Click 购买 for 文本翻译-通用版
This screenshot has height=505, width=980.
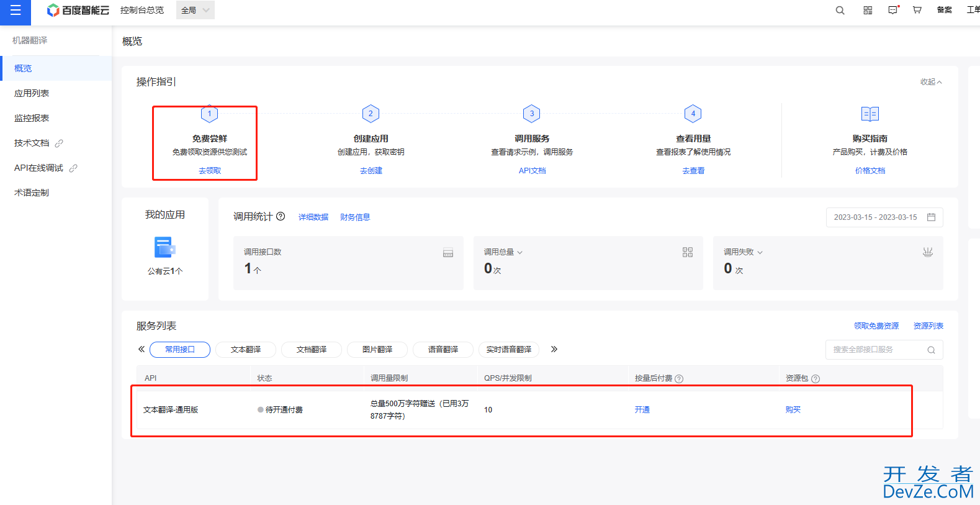pos(793,410)
